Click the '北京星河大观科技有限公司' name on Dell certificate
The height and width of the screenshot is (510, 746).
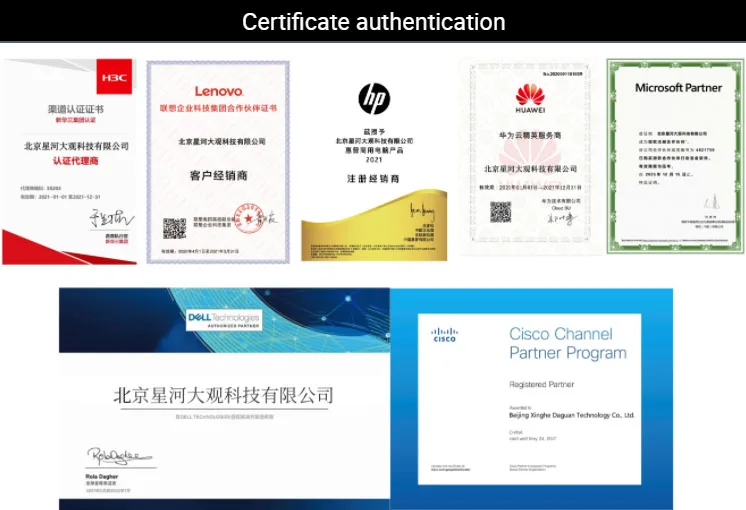click(x=223, y=396)
